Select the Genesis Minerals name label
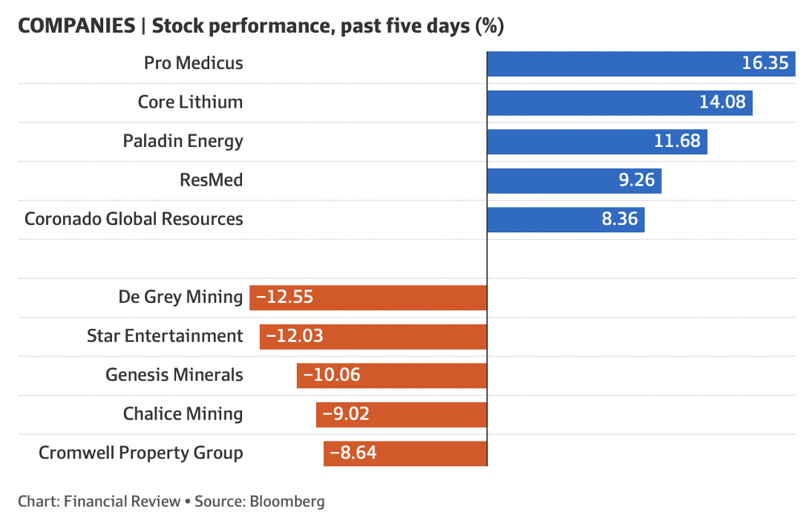Image resolution: width=812 pixels, height=521 pixels. [174, 375]
